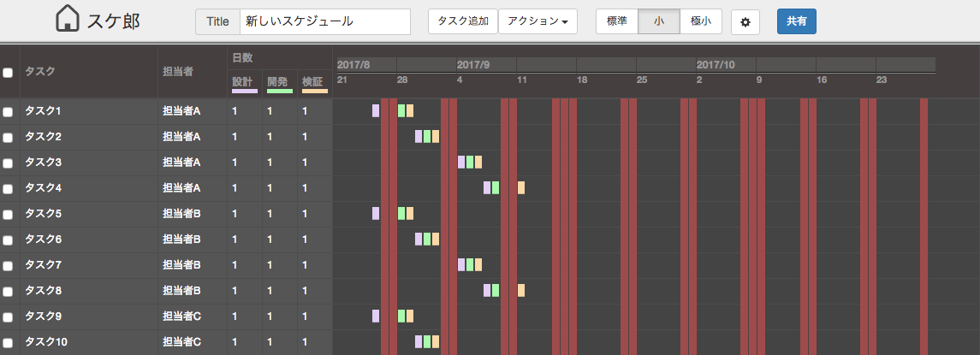Viewport: 980px width, 355px height.
Task: Click the purple 設計 color legend swatch
Action: click(x=245, y=92)
